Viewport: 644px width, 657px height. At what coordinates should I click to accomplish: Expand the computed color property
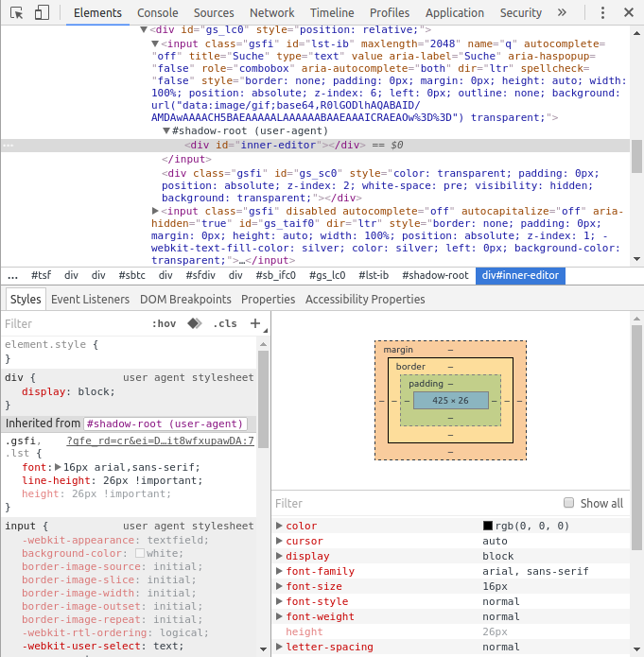tap(279, 526)
